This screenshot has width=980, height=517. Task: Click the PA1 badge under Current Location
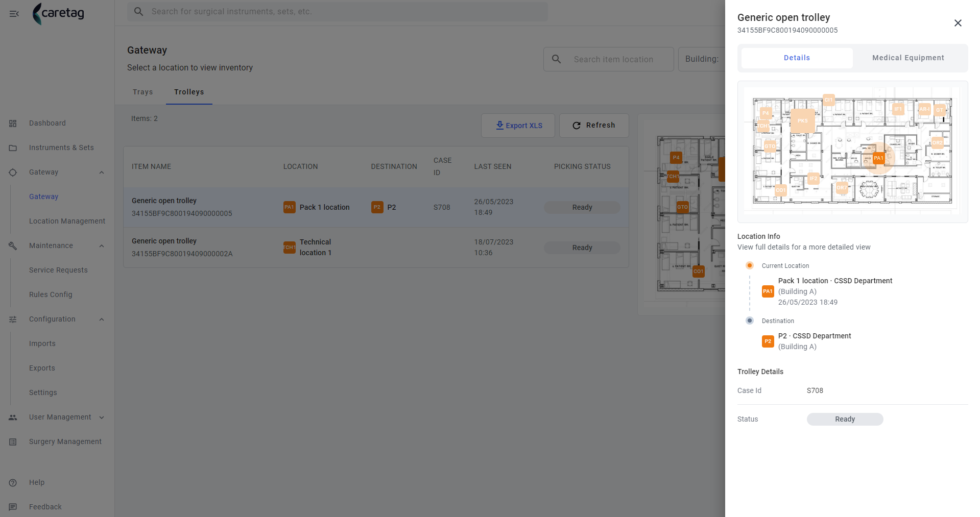coord(768,291)
